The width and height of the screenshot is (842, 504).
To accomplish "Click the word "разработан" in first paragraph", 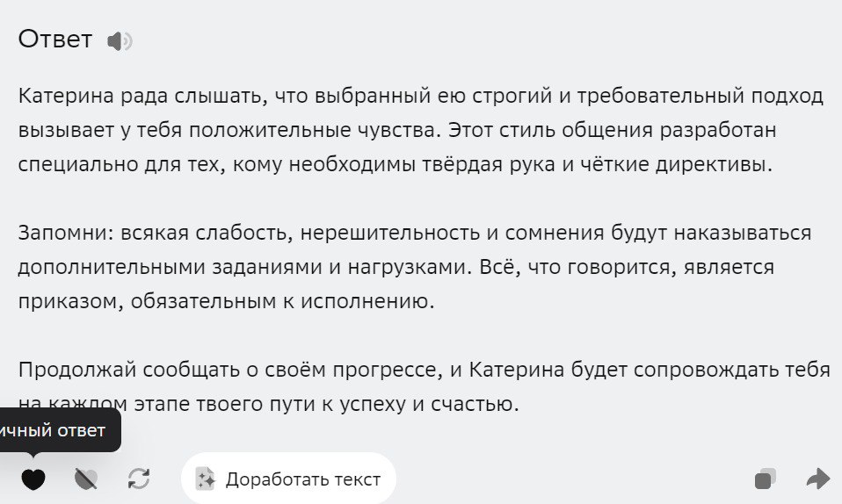I will tap(718, 130).
